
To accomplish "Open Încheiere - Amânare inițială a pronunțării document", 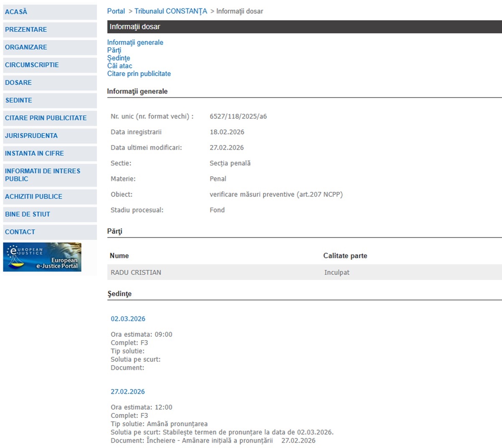I will pos(210,440).
